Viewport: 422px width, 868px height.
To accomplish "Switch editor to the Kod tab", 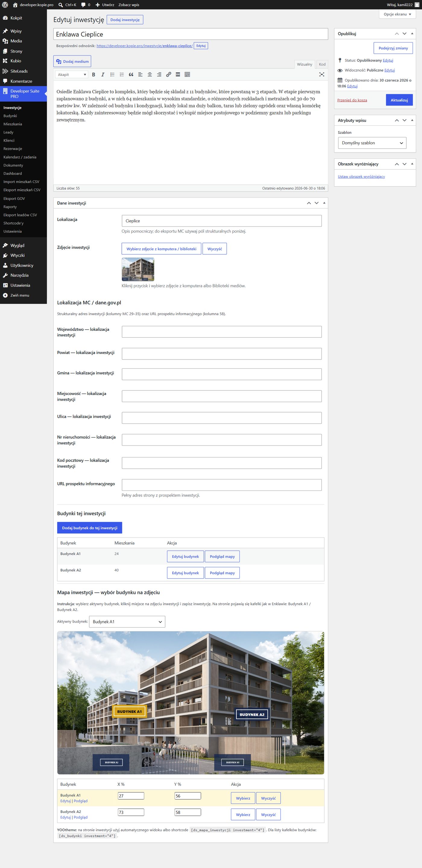I will (322, 64).
